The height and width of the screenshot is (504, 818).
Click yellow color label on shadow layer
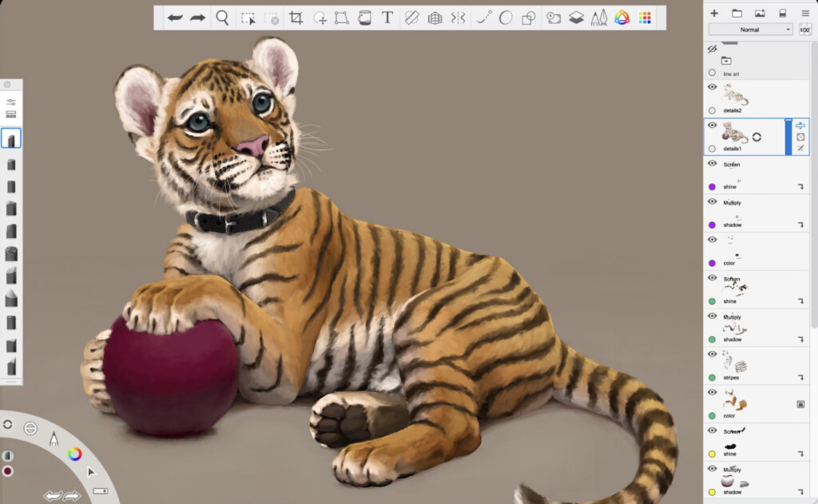pyautogui.click(x=712, y=492)
